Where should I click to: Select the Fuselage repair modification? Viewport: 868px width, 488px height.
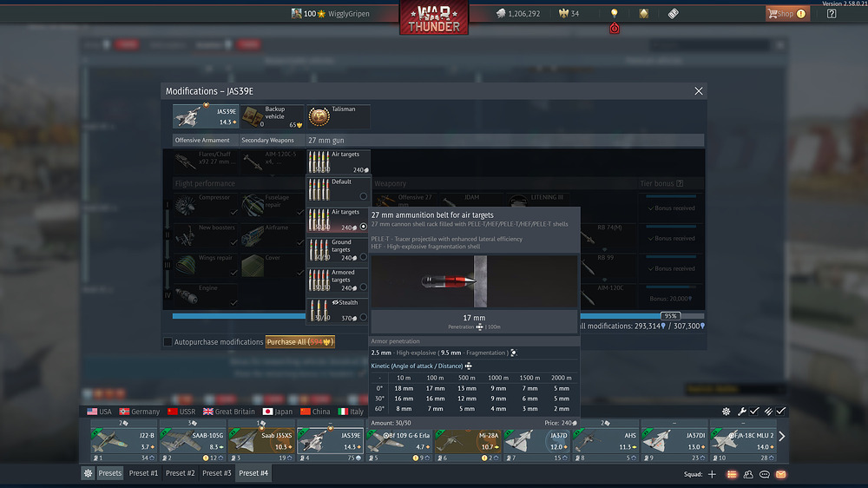coord(273,205)
